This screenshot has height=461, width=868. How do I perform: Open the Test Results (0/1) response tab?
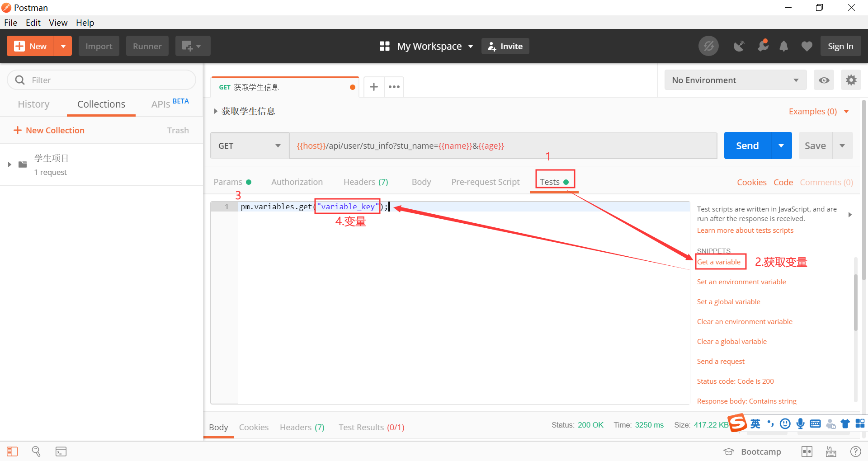372,427
